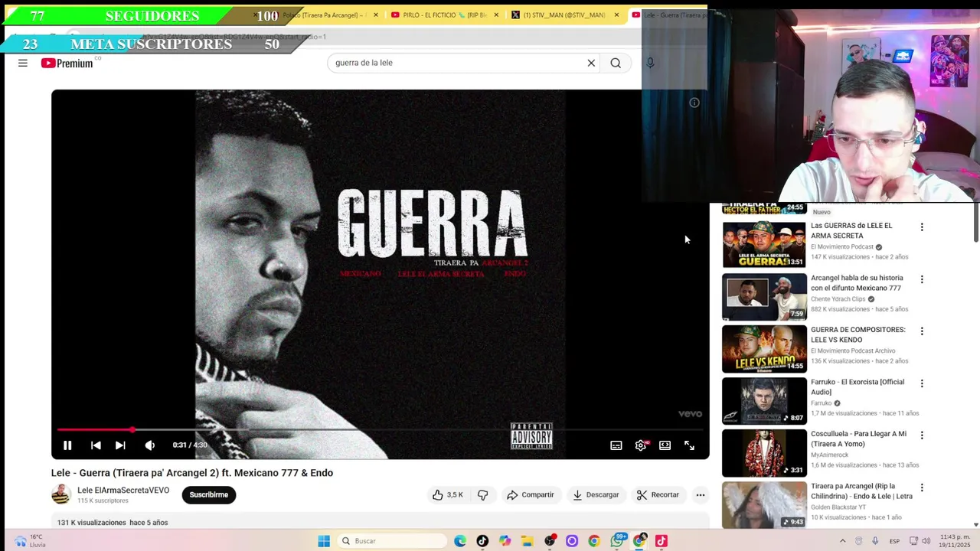Skip to the previous video
The height and width of the screenshot is (551, 980).
96,445
